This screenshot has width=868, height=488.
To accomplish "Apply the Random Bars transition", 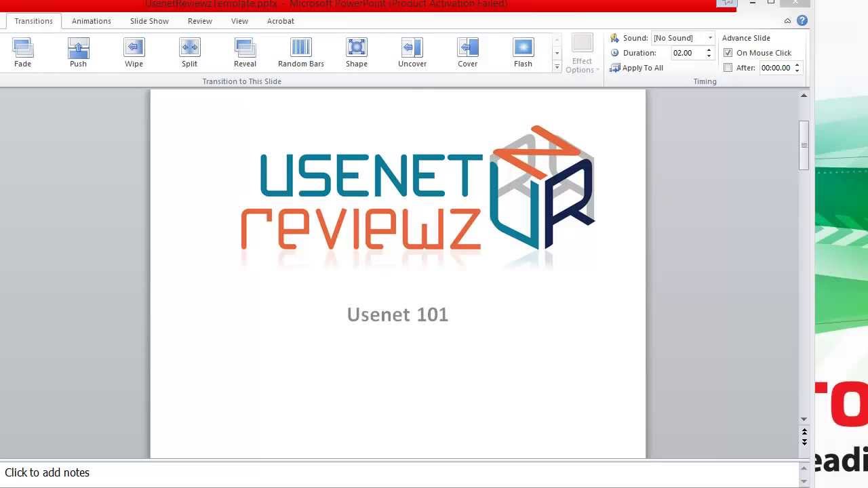I will pos(301,53).
